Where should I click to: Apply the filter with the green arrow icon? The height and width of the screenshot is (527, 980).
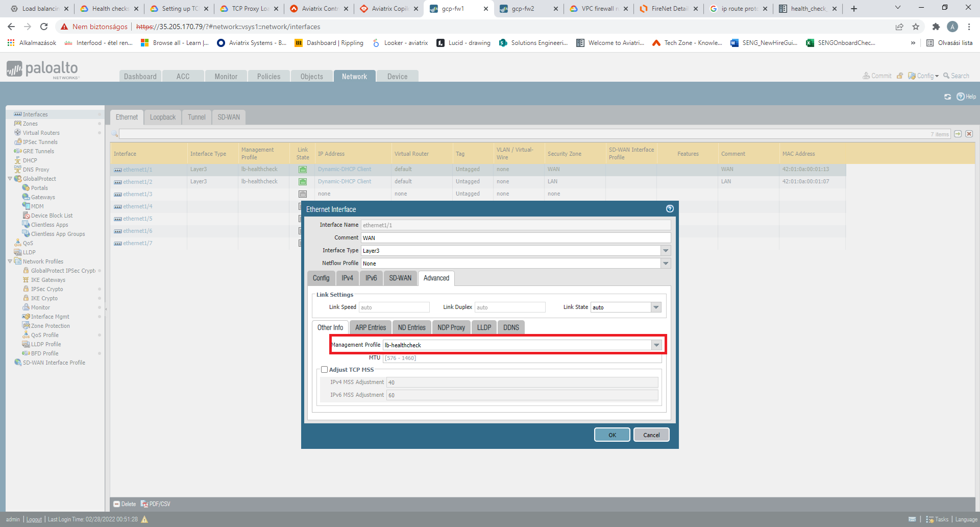click(958, 134)
